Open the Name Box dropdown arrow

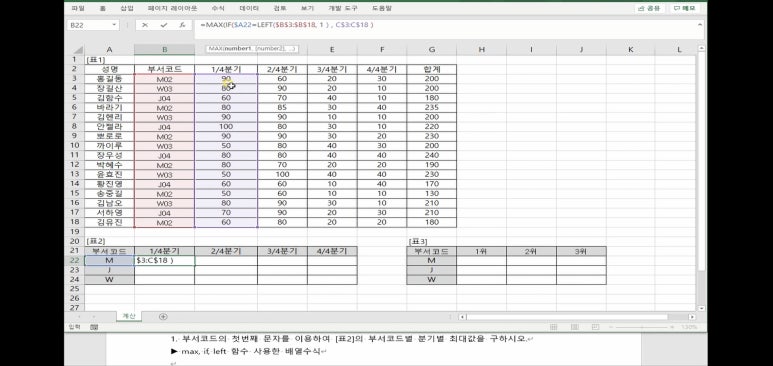click(114, 25)
